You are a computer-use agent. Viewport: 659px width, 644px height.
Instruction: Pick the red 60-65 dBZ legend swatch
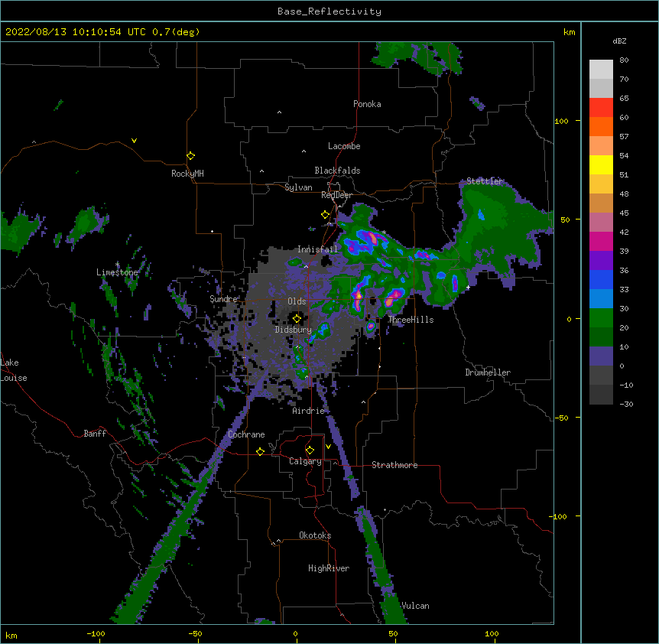601,108
